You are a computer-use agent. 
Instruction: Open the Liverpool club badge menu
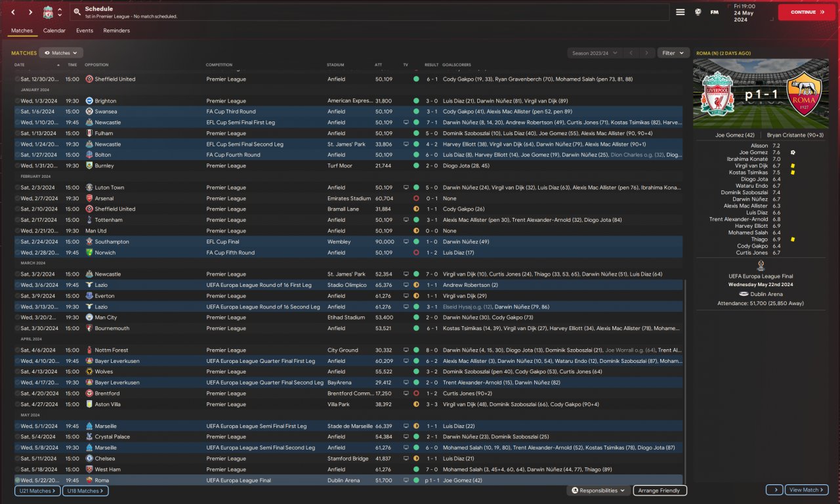(48, 12)
